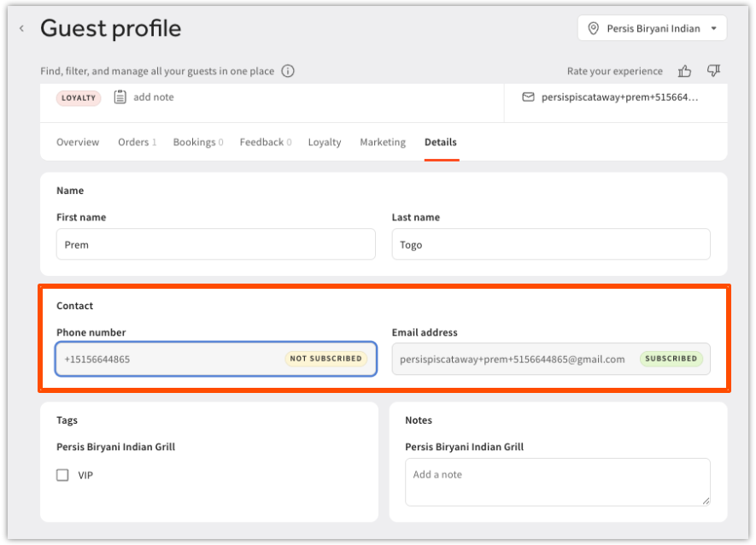Click the info icon next to guest description

288,72
